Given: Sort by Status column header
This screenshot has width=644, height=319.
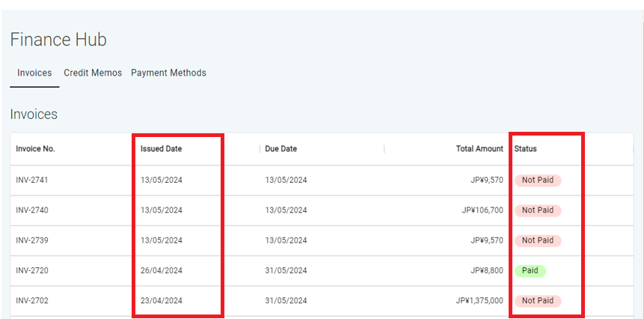Looking at the screenshot, I should [x=525, y=149].
